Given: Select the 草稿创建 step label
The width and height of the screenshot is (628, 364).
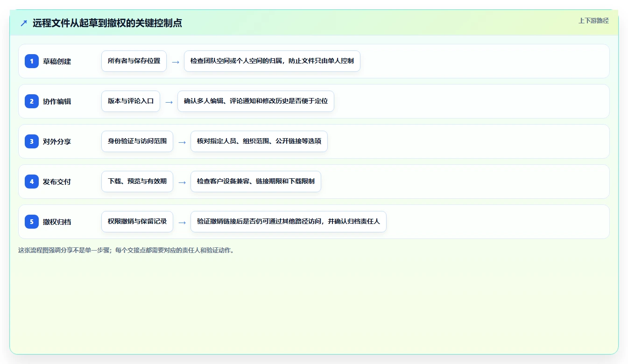Looking at the screenshot, I should click(57, 61).
